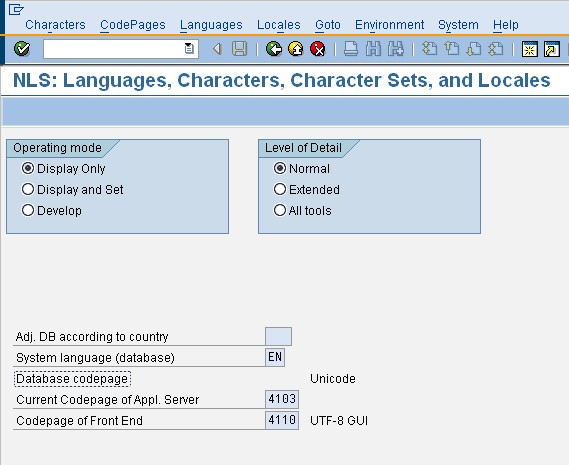This screenshot has height=465, width=569.
Task: Click the Unicode text value
Action: pos(333,379)
